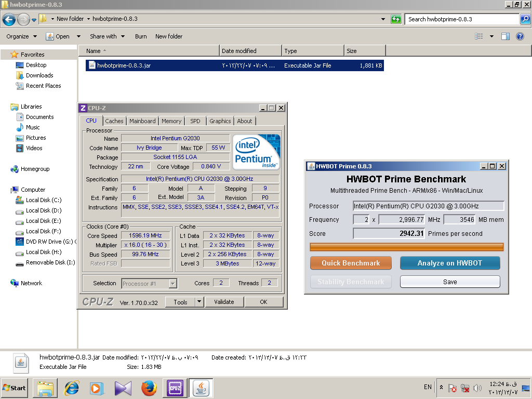Image resolution: width=532 pixels, height=399 pixels.
Task: Click the Burn toolbar command
Action: click(141, 36)
